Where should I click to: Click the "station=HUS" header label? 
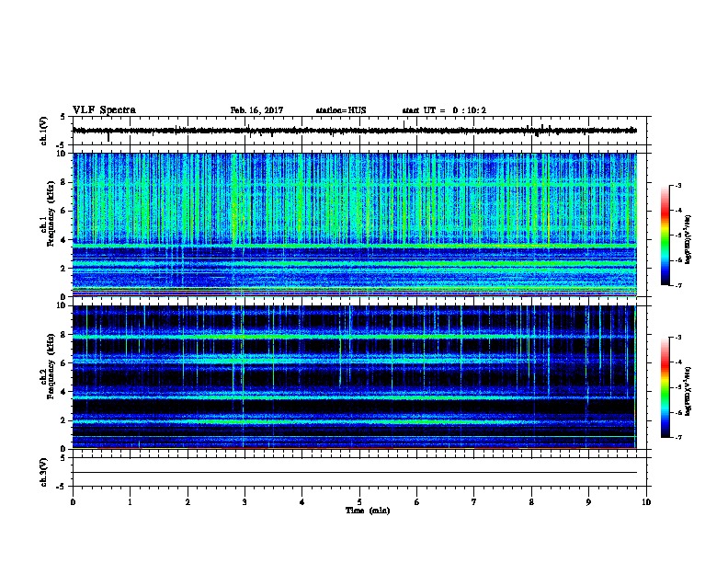pos(341,110)
